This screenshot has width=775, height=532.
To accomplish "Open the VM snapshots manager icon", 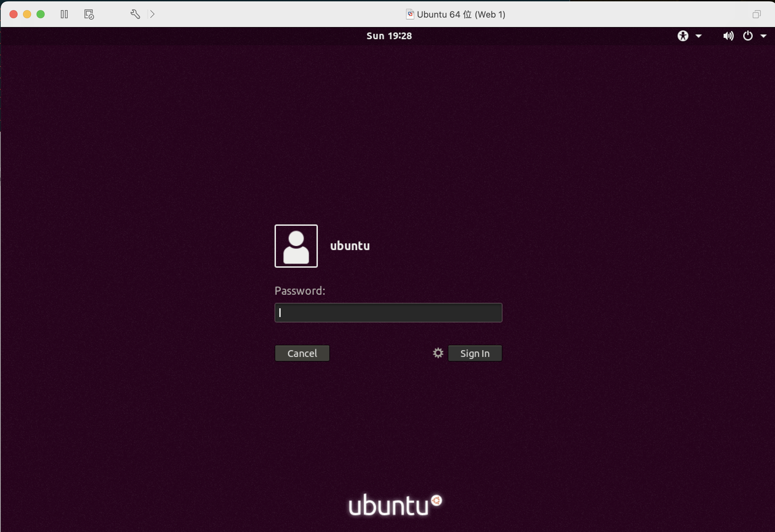I will [89, 14].
